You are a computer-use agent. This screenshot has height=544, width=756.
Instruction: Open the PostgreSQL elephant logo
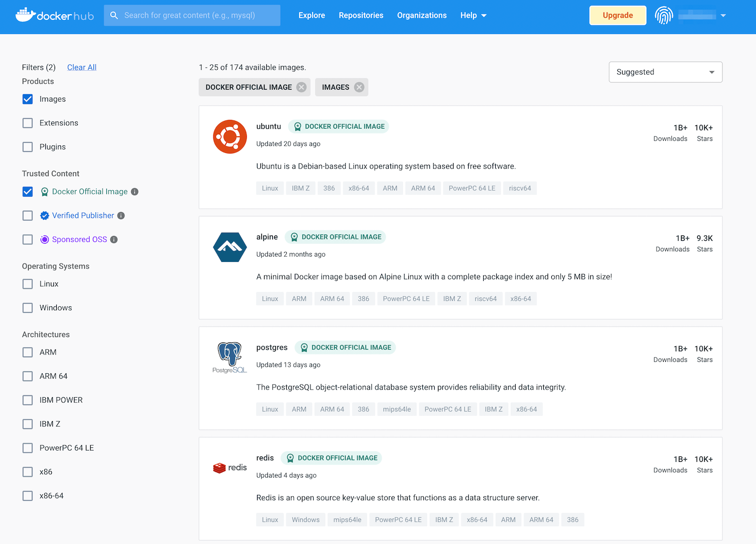click(230, 357)
